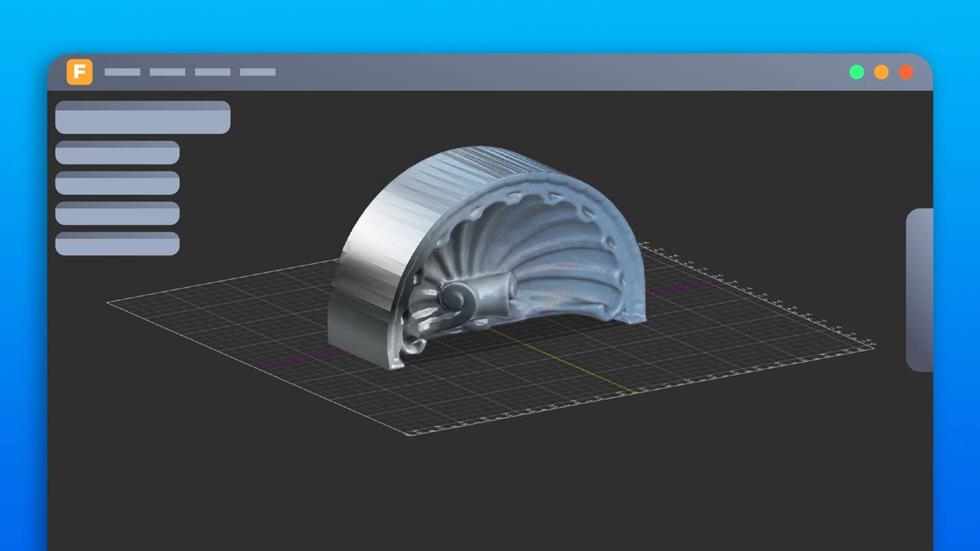Click the green maximize control in the title bar
Image resolution: width=980 pixels, height=551 pixels.
[856, 71]
